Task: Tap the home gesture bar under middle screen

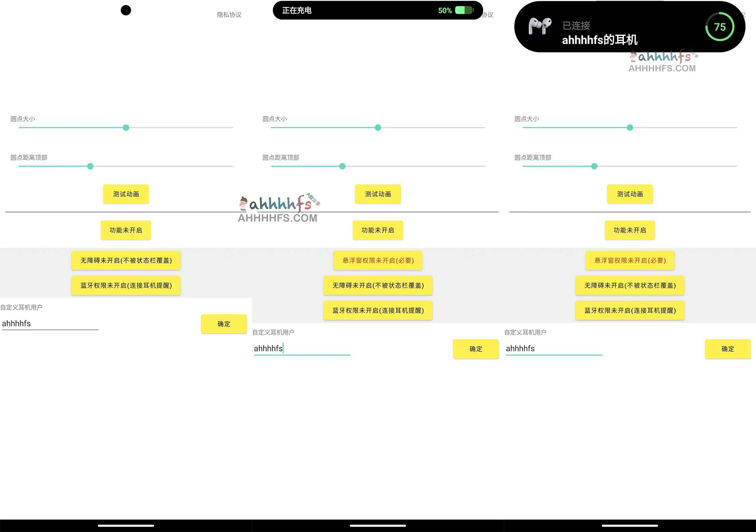Action: (x=378, y=526)
